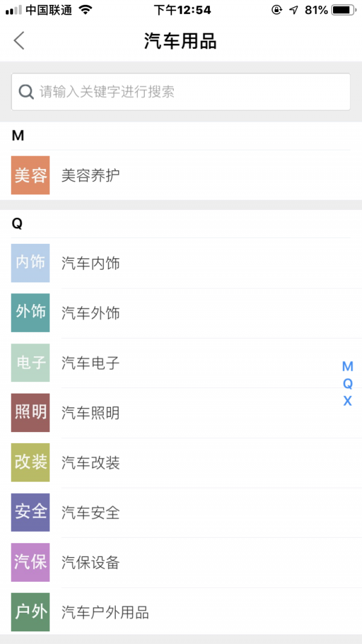Screen dimensions: 362x644
Task: Tap the 照明 lighting category icon
Action: [30, 413]
